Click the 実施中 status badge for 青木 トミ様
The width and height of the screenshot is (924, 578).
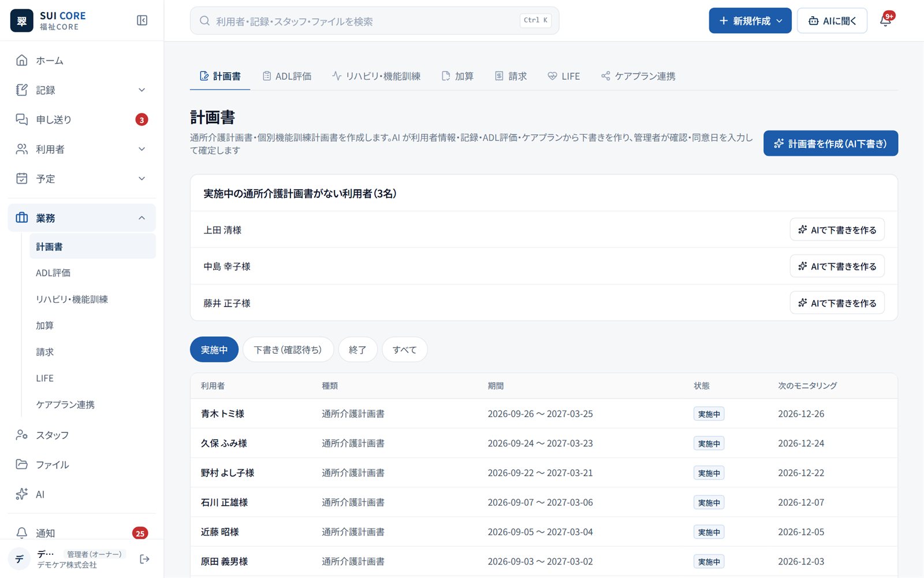coord(709,414)
